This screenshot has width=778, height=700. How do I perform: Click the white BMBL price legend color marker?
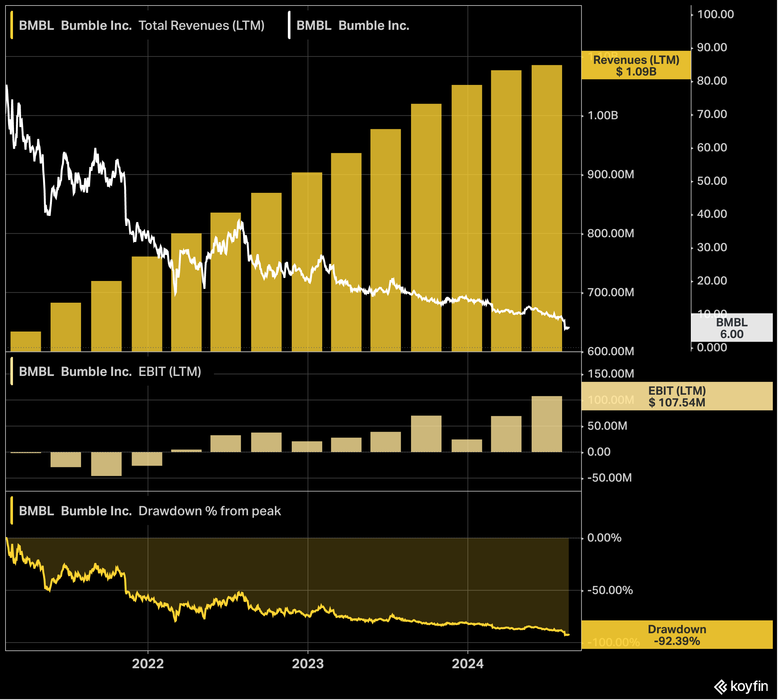point(289,25)
